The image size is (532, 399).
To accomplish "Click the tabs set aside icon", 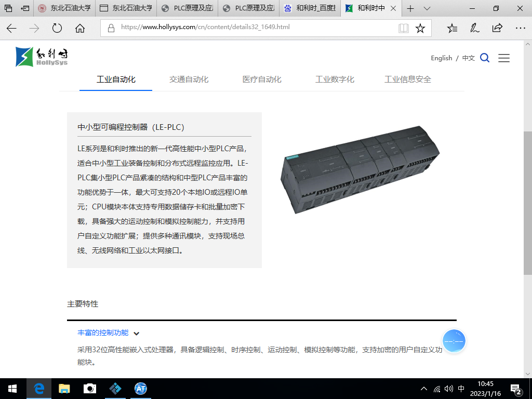I will [8, 8].
